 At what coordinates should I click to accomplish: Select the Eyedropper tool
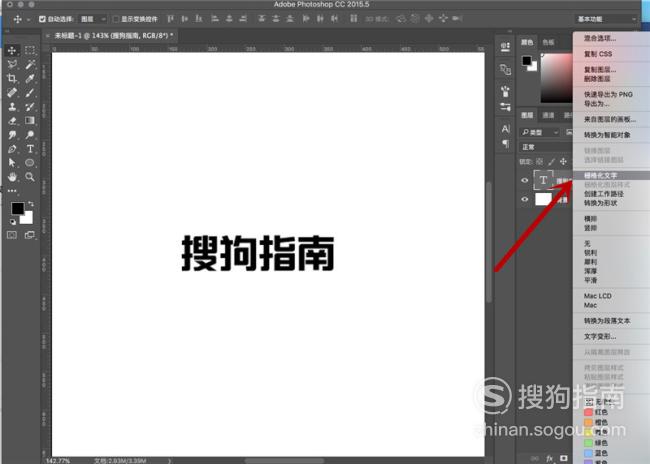pos(30,78)
